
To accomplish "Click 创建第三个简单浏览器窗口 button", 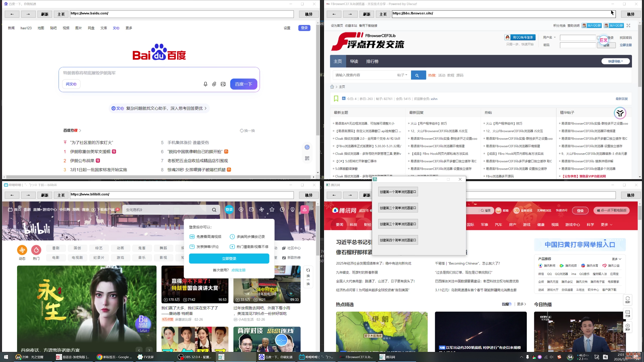I will coord(398,224).
